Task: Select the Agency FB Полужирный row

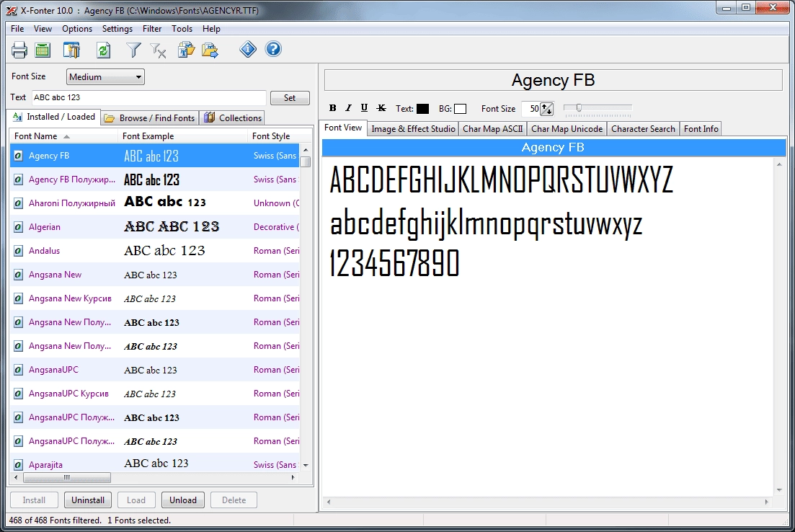Action: point(155,179)
